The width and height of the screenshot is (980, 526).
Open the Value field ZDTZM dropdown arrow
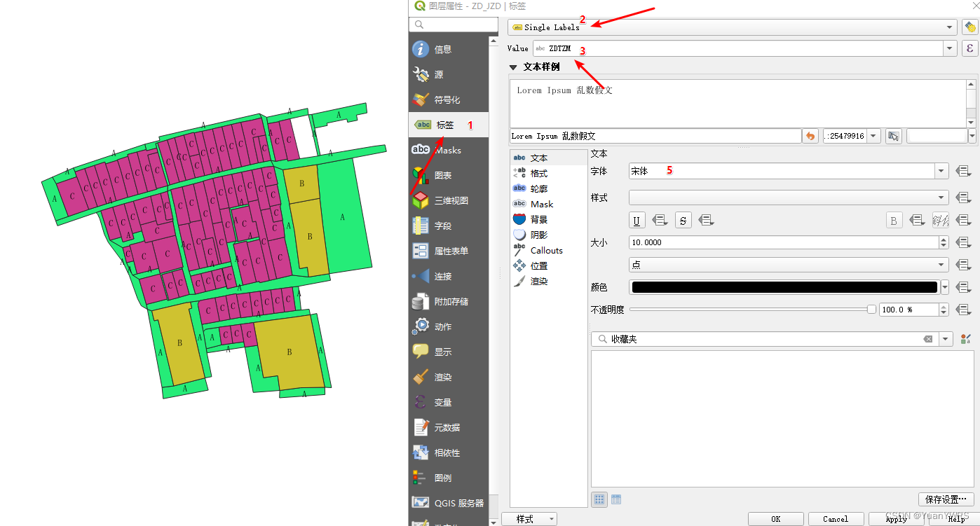tap(950, 48)
